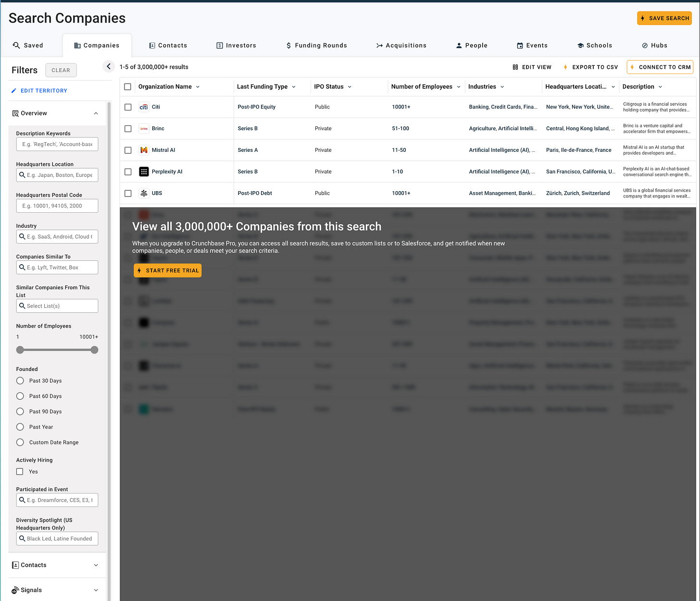This screenshot has width=700, height=601.
Task: Click the Schools graduation cap icon
Action: [x=580, y=46]
